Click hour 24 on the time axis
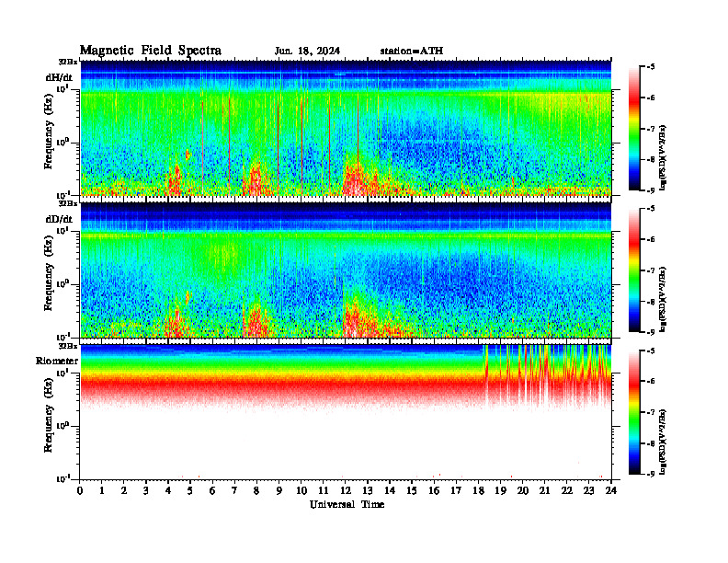Screen dimensions: 728x563 pos(611,490)
